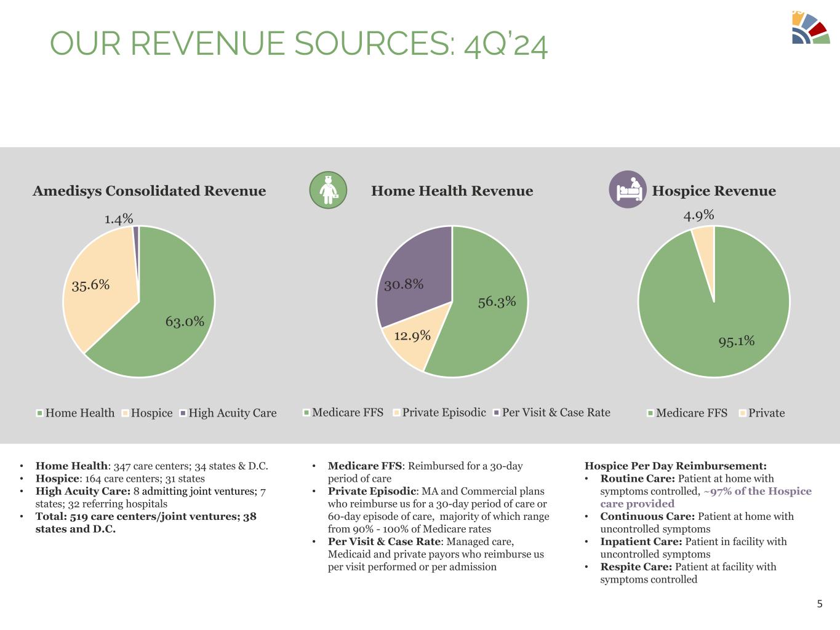Select the 30.8% Per Visit slice
Image resolution: width=840 pixels, height=630 pixels.
(412, 271)
